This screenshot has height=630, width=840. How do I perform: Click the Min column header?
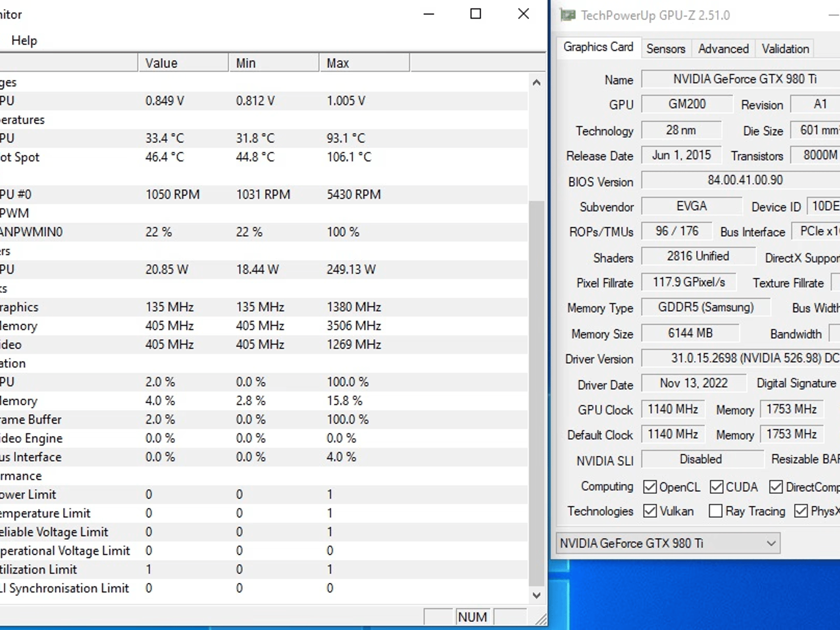(x=274, y=63)
